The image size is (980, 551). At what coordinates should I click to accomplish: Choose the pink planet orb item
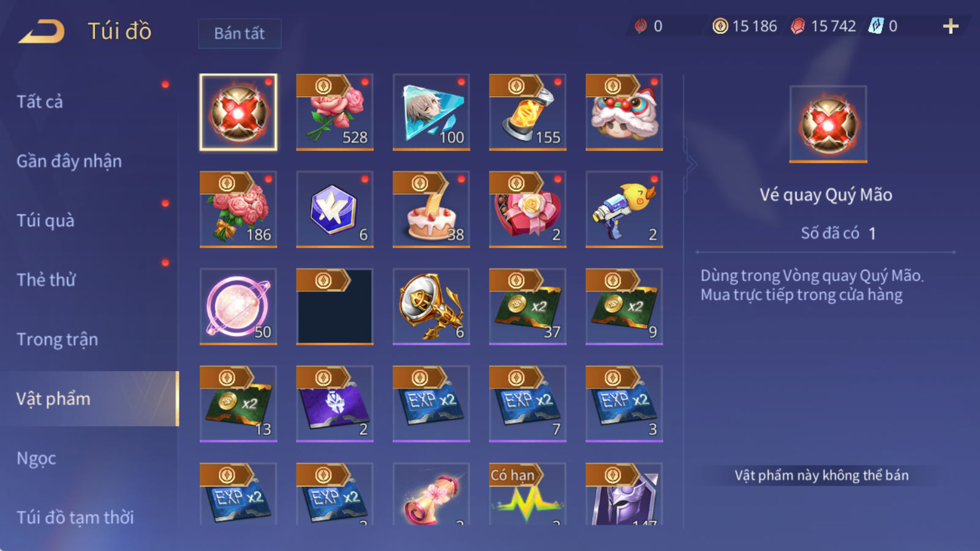pyautogui.click(x=238, y=307)
